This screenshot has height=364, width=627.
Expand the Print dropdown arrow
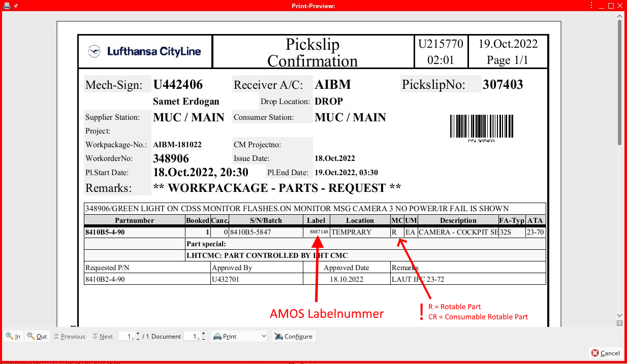tap(263, 336)
